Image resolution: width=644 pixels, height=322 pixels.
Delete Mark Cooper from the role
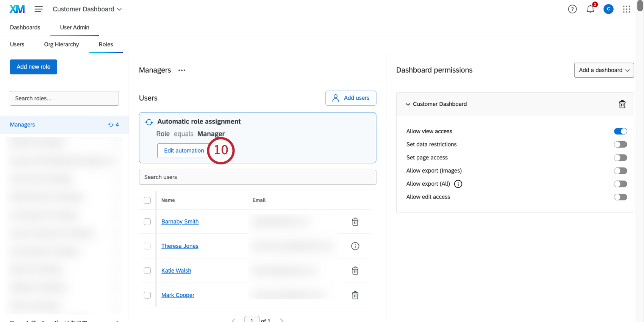coord(355,295)
